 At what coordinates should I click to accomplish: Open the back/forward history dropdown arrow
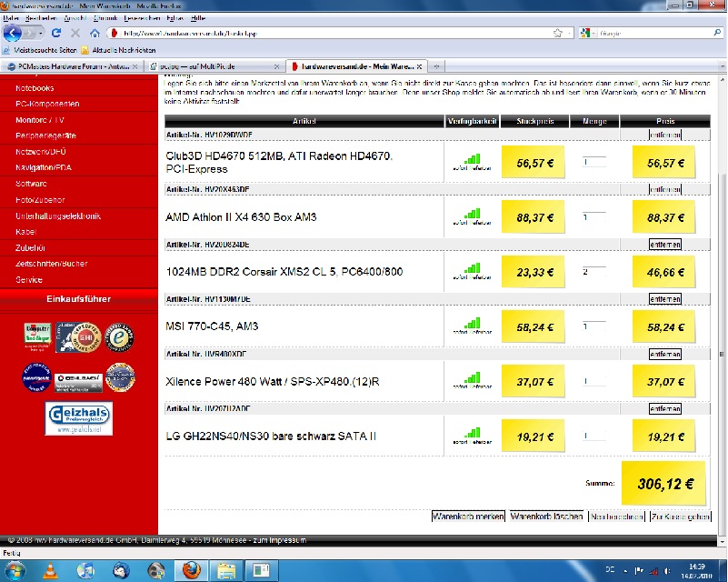tap(41, 34)
